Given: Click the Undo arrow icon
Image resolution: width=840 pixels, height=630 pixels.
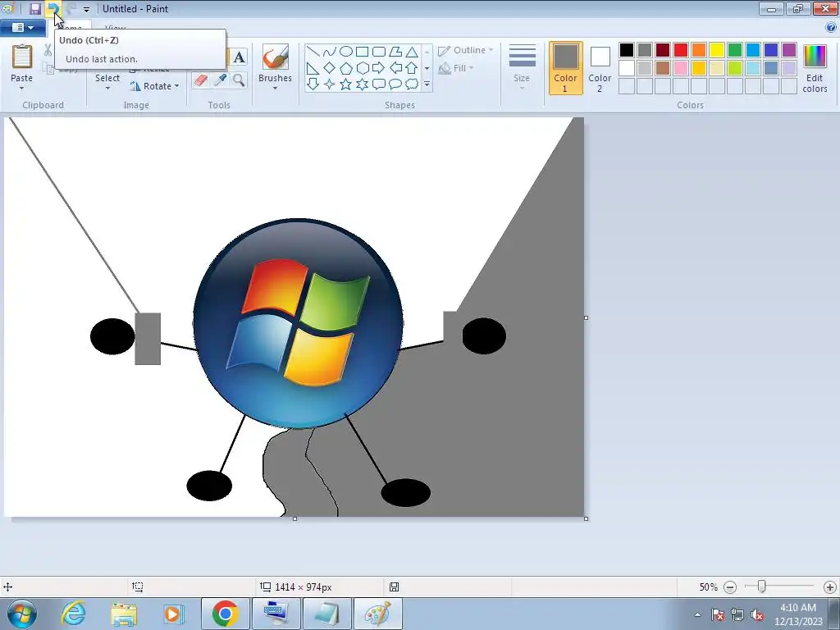Looking at the screenshot, I should point(52,8).
